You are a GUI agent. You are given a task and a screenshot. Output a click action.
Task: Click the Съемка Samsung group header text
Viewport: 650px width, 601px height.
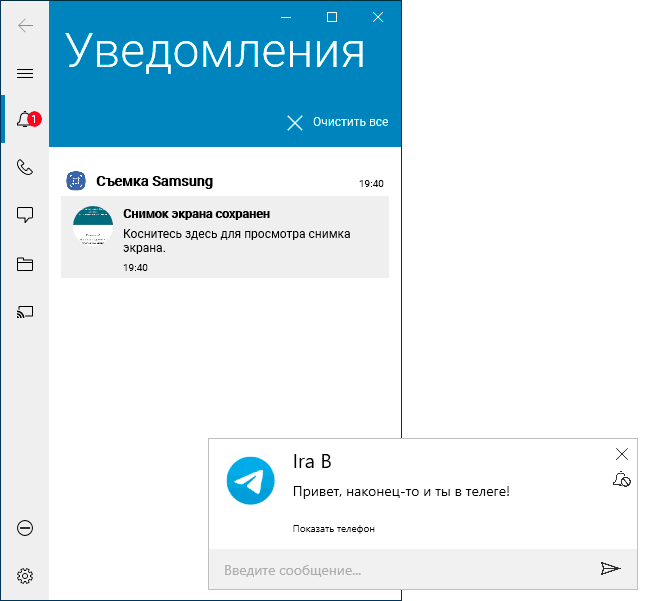[x=155, y=181]
